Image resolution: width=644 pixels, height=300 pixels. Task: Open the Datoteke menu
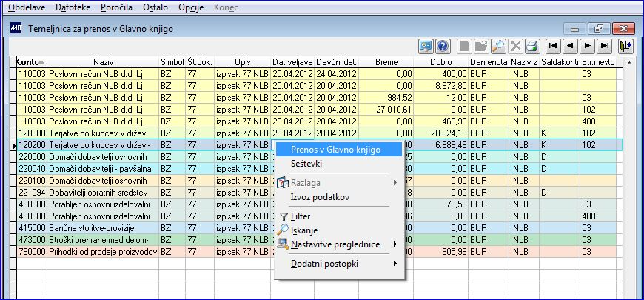click(x=73, y=7)
